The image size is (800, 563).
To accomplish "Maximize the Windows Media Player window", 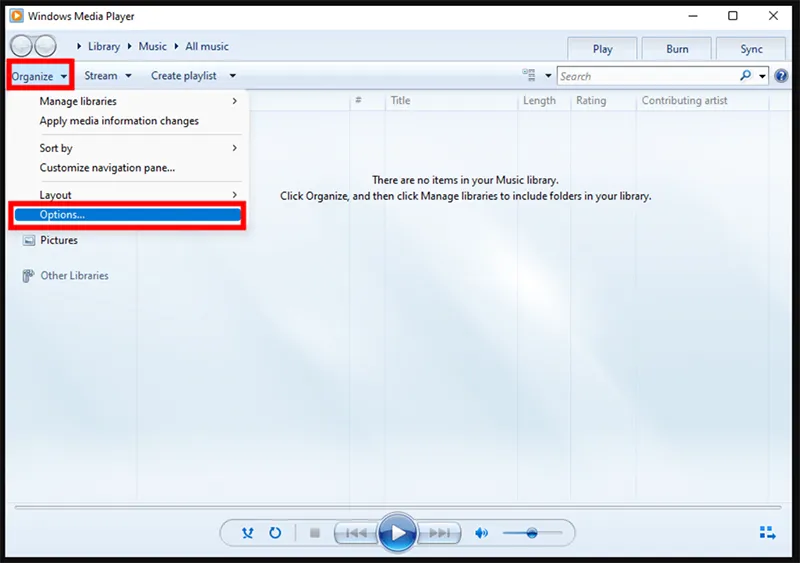I will pos(733,16).
